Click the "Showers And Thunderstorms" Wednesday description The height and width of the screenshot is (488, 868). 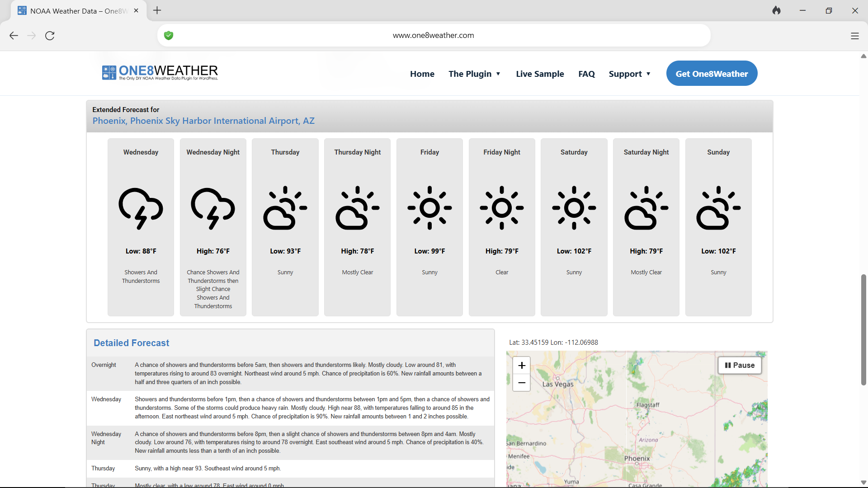coord(141,277)
